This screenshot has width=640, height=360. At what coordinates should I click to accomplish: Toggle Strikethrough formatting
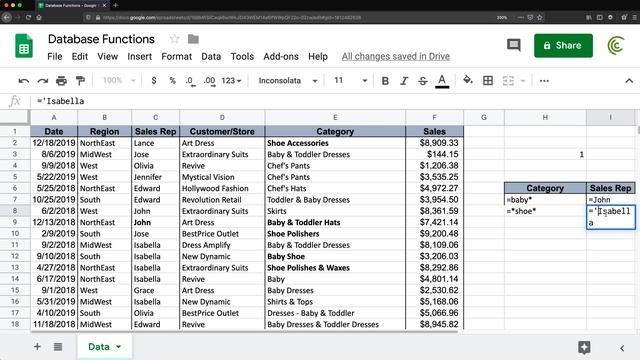[423, 81]
